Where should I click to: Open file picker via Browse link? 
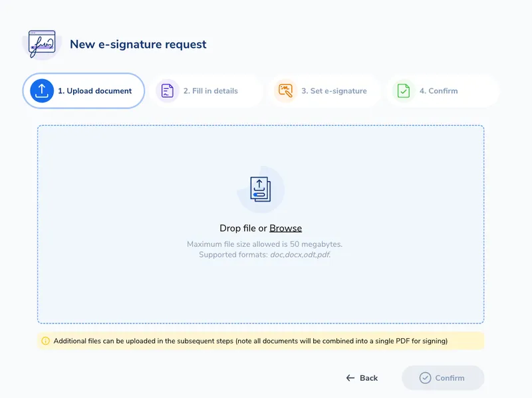286,228
